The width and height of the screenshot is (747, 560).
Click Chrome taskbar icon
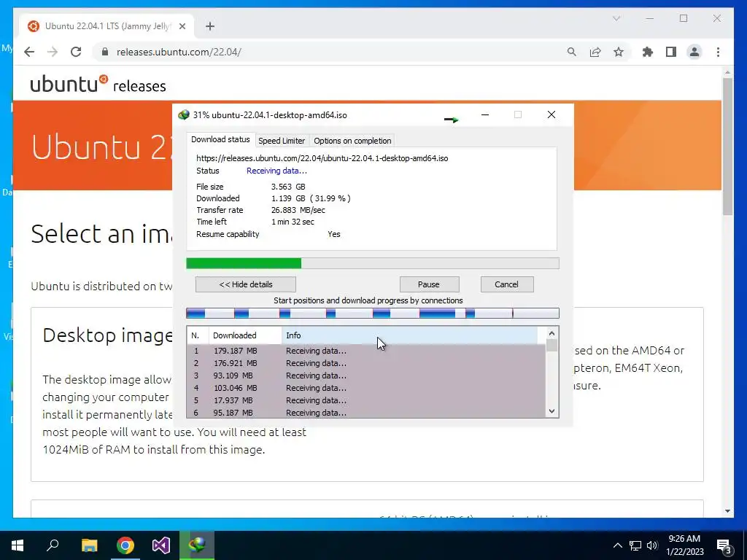pyautogui.click(x=125, y=545)
